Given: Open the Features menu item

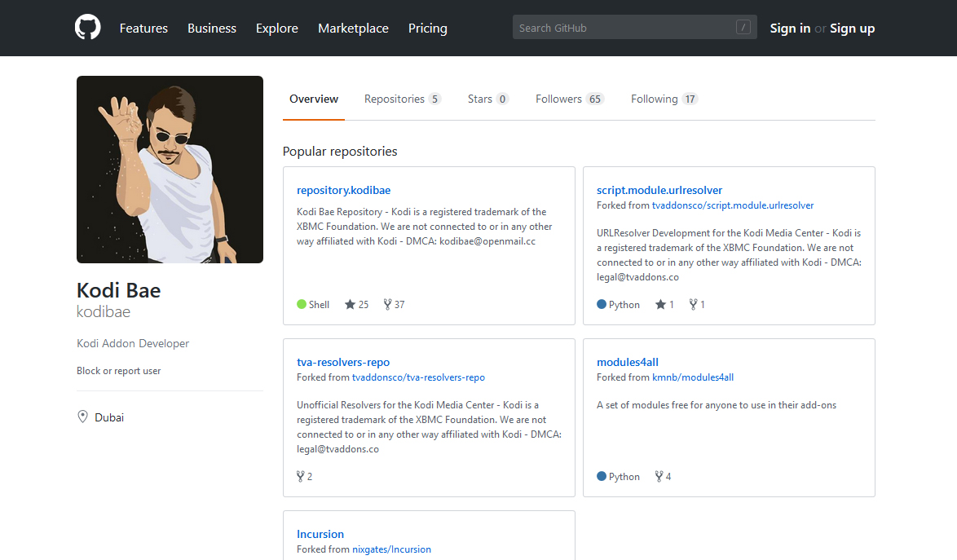Looking at the screenshot, I should (143, 28).
